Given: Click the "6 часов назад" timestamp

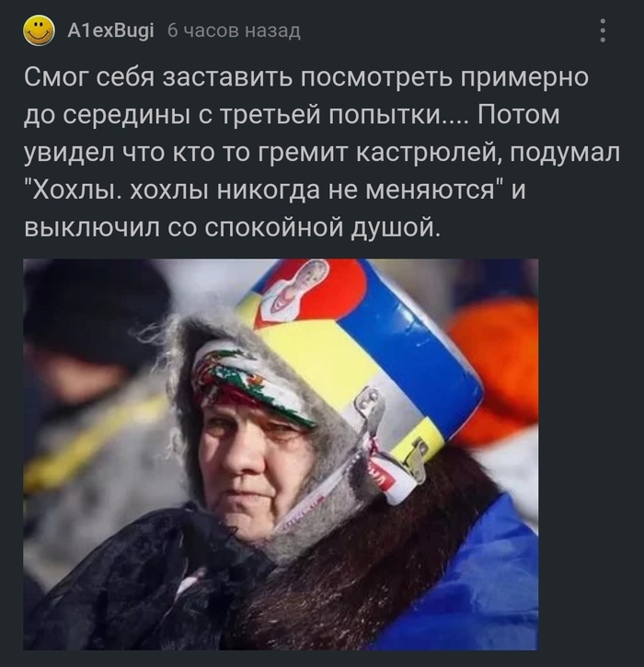Looking at the screenshot, I should (234, 30).
